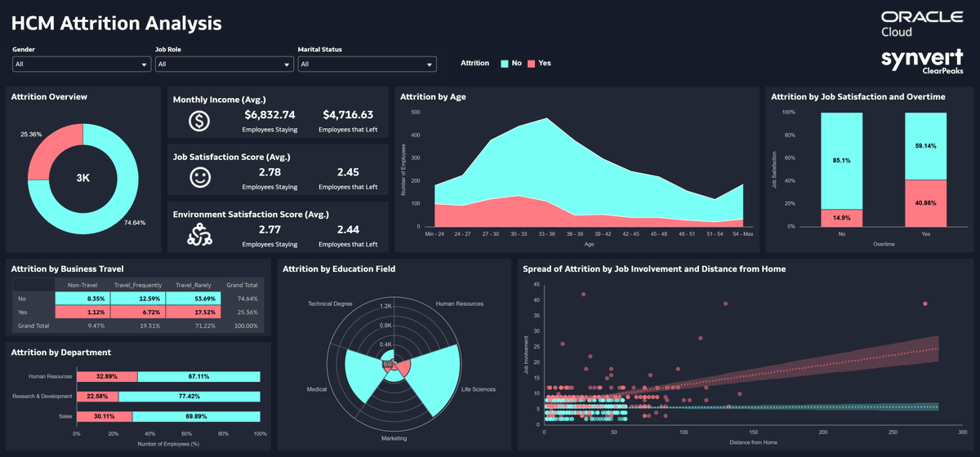Click the 2.45 job satisfaction score
Viewport: 980px width, 457px height.
coord(348,172)
